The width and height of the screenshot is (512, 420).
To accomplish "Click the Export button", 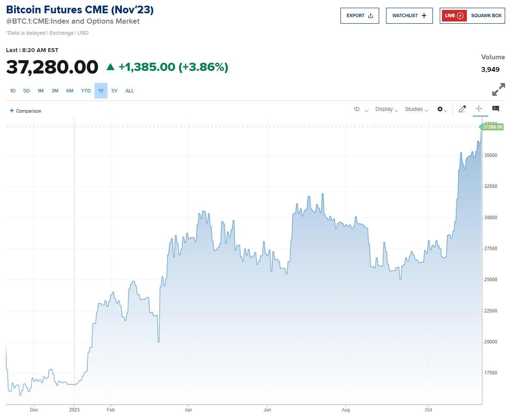I will pos(359,15).
